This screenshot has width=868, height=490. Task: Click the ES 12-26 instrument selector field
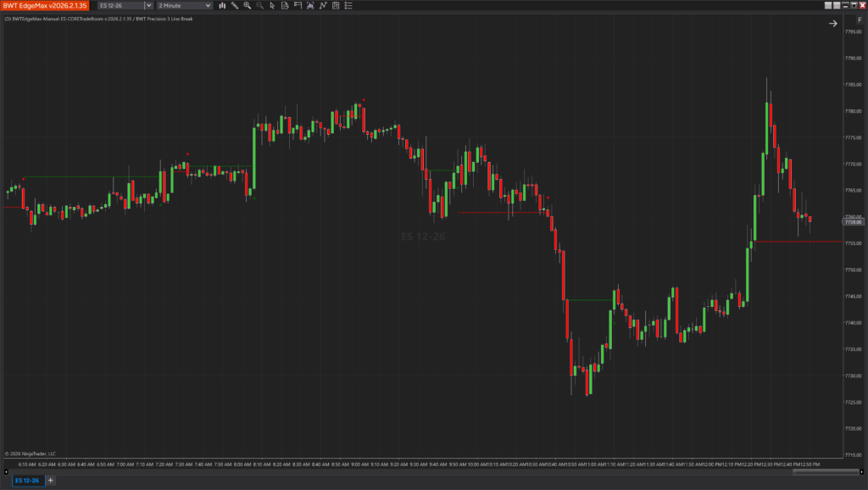point(121,6)
